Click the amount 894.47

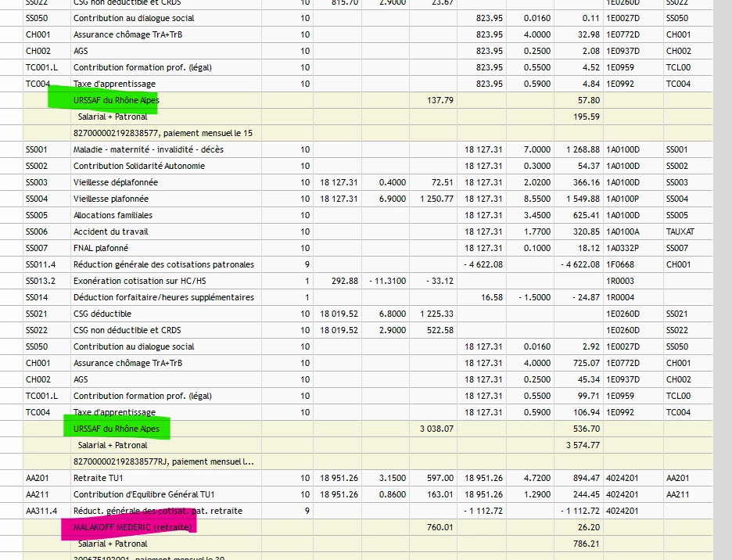(587, 478)
